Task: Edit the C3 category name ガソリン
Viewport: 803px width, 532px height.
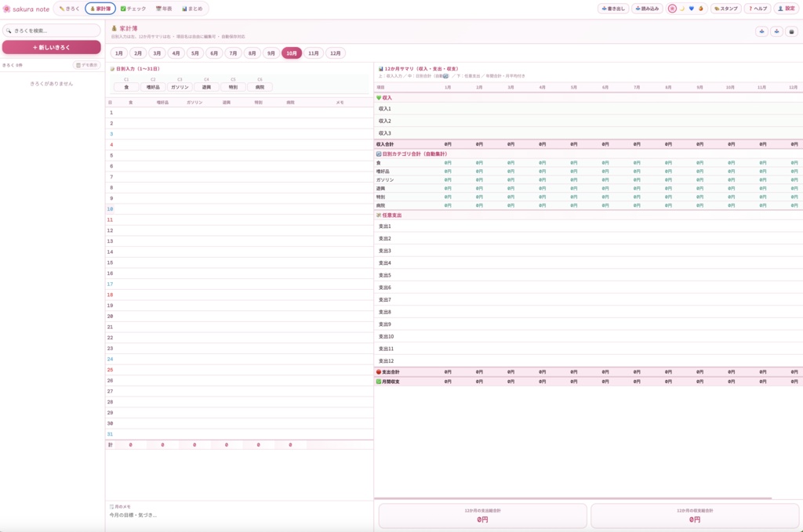Action: [180, 87]
